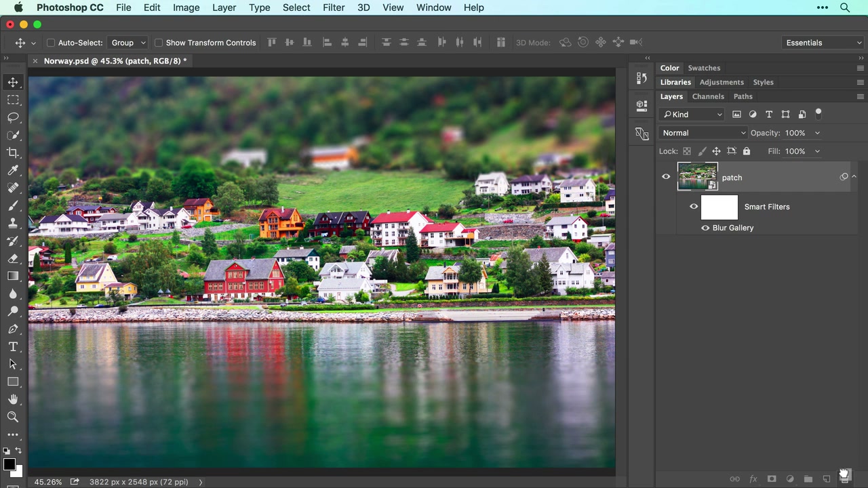Screen dimensions: 868x488
Task: Hide the patch layer
Action: coord(666,177)
